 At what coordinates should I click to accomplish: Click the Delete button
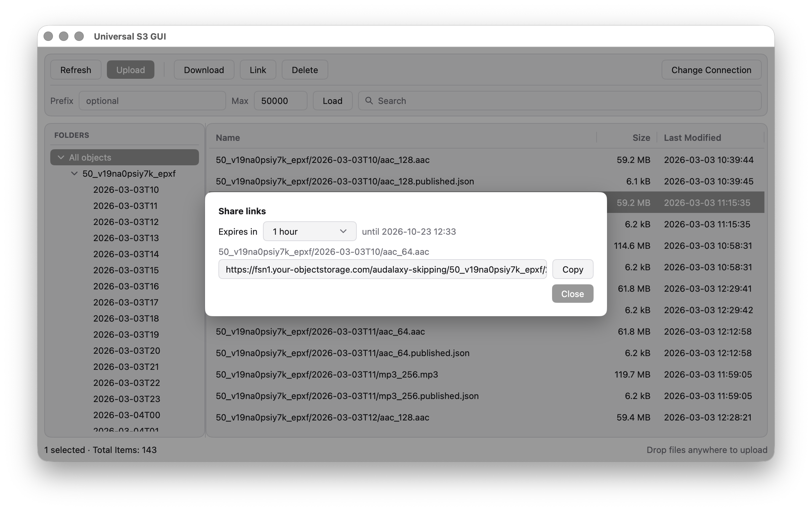click(305, 70)
